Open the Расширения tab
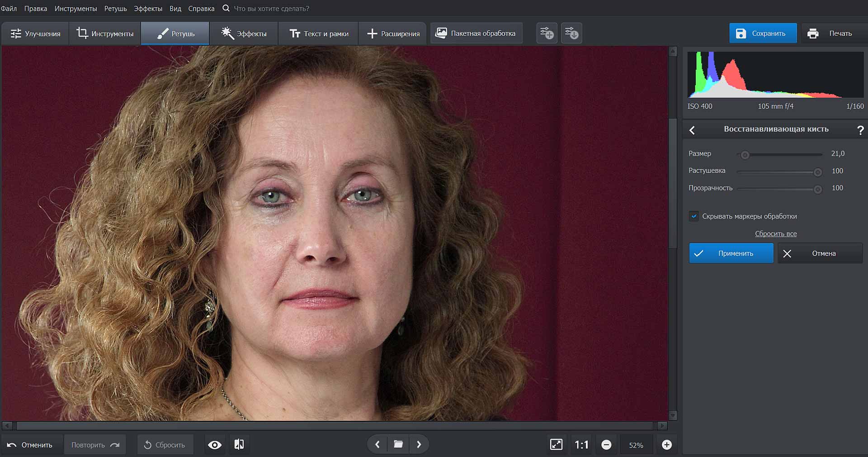This screenshot has height=457, width=868. click(392, 33)
